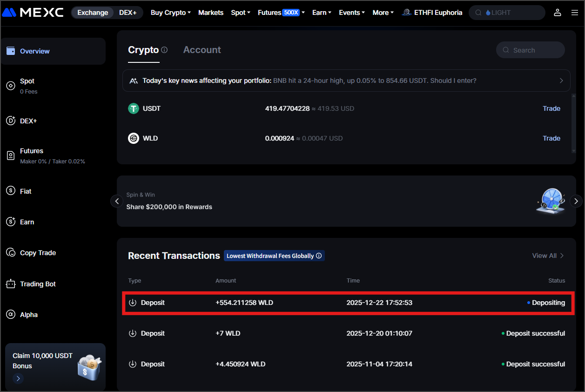Click the top search field showing LIGHT
Image resolution: width=585 pixels, height=392 pixels.
(507, 13)
